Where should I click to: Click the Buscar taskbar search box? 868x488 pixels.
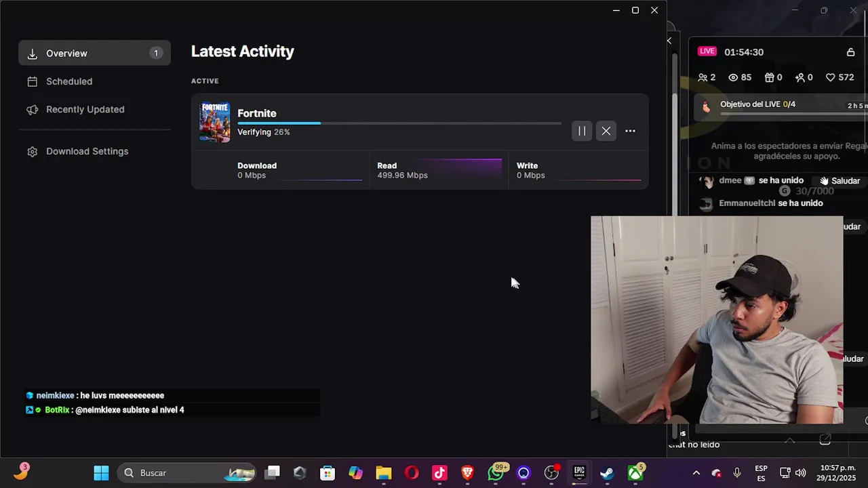click(x=186, y=473)
